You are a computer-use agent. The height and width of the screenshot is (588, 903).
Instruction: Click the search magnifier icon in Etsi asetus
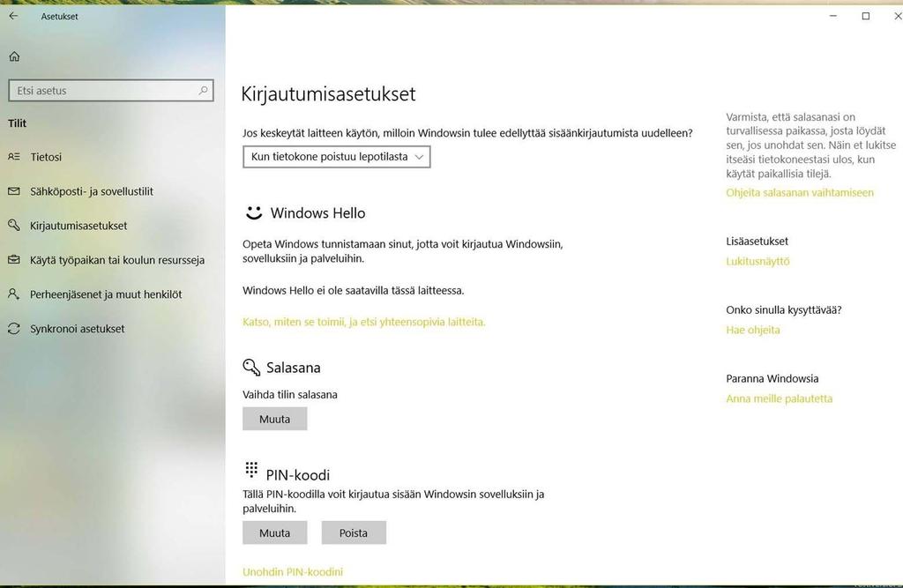204,91
